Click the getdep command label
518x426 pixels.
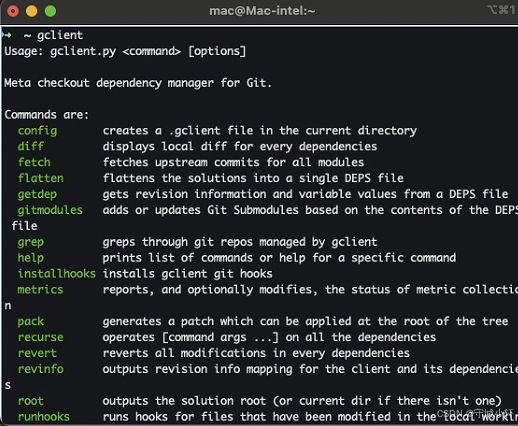pos(37,194)
